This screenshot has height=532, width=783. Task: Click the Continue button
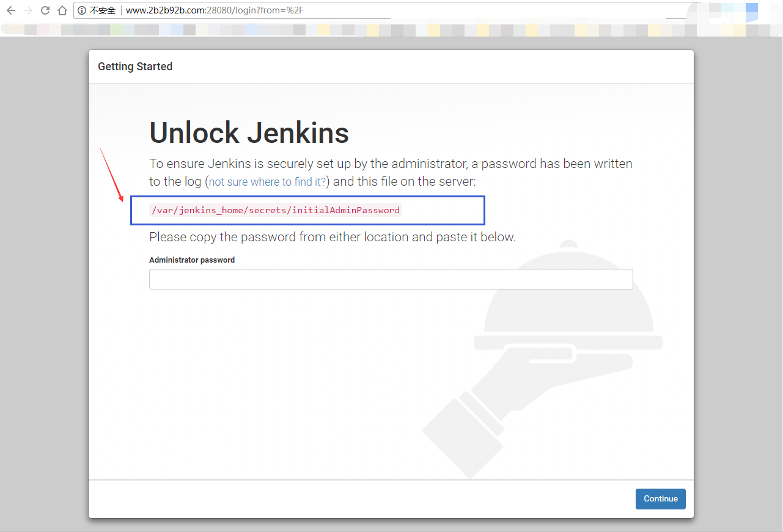(x=661, y=498)
